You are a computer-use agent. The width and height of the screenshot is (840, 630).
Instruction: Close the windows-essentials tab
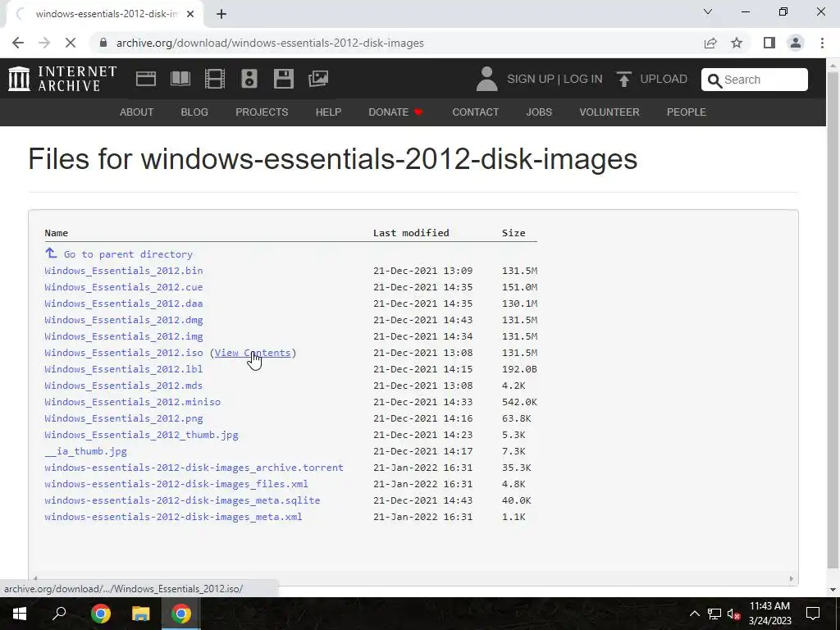tap(190, 14)
